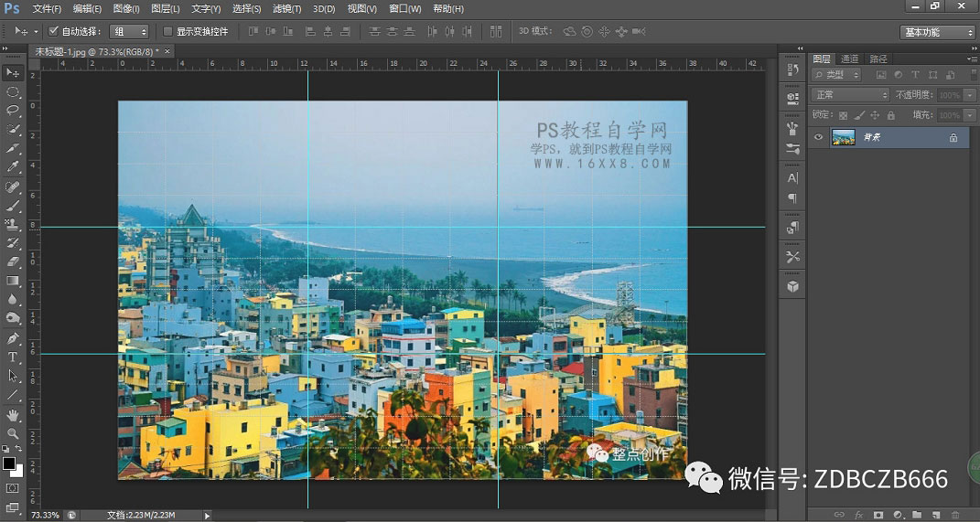Select the Horizontal Type tool
This screenshot has width=980, height=522.
13,357
